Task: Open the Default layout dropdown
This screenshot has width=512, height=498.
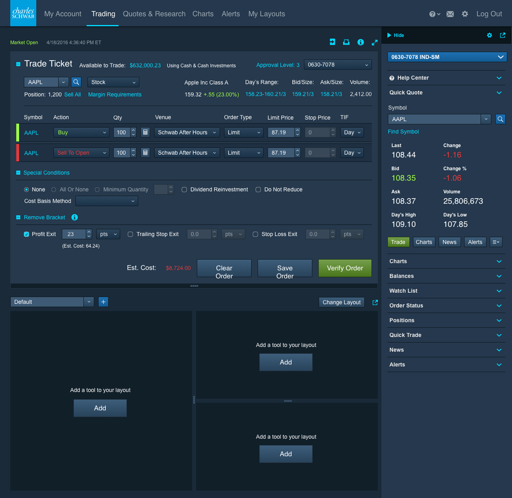Action: (52, 302)
